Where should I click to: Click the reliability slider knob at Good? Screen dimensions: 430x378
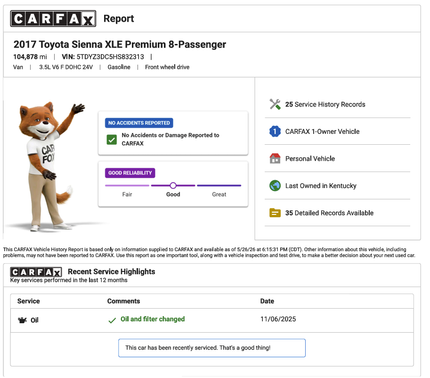[x=173, y=186]
